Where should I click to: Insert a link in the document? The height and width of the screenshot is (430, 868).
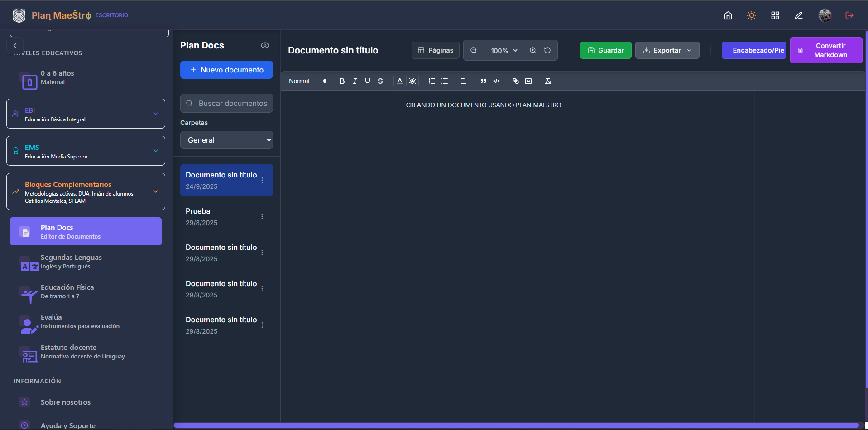coord(515,81)
